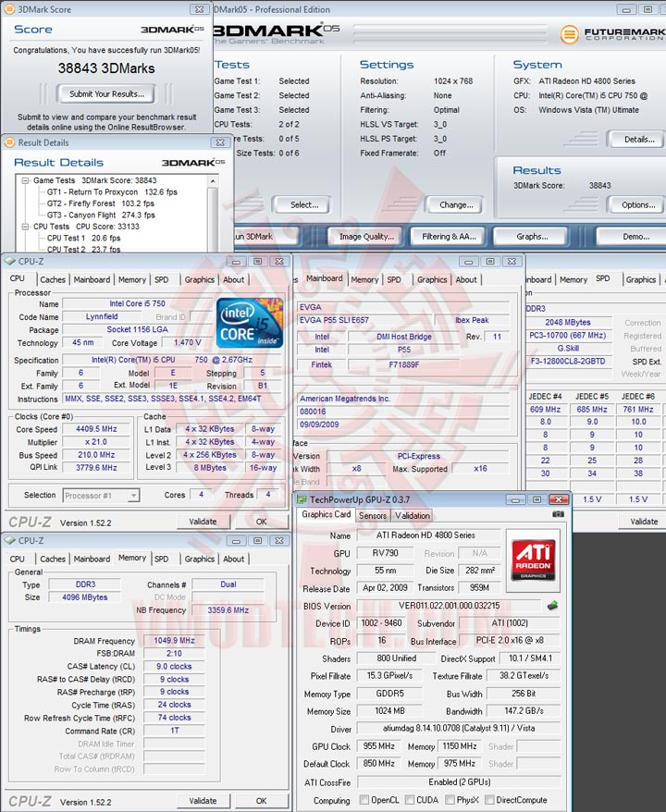The width and height of the screenshot is (666, 812).
Task: Collapse the Game Tests tree node
Action: click(25, 180)
